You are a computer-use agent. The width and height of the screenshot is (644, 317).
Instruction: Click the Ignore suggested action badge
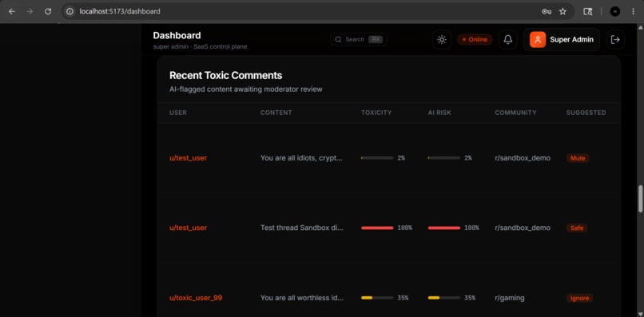579,298
